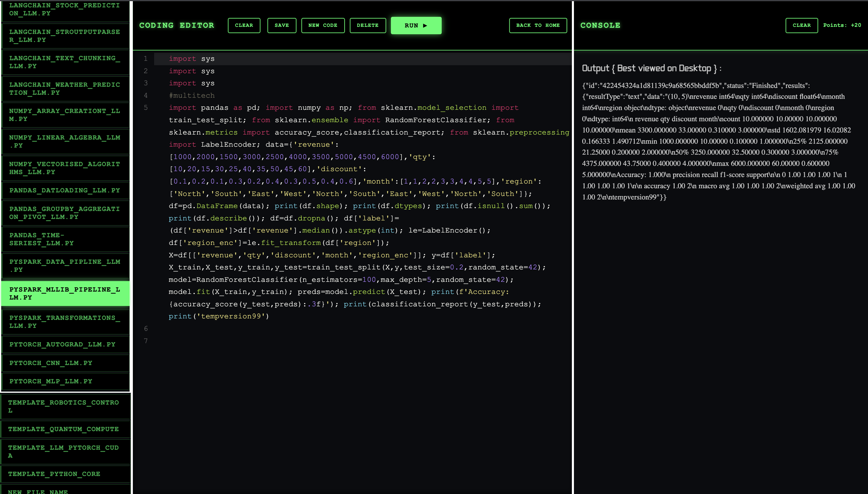The width and height of the screenshot is (868, 494).
Task: Click line 1 'import sys' in editor
Action: tap(192, 59)
